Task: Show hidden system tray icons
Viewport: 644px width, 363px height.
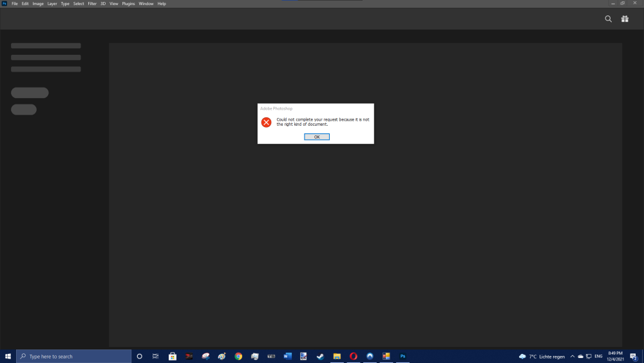Action: coord(572,357)
